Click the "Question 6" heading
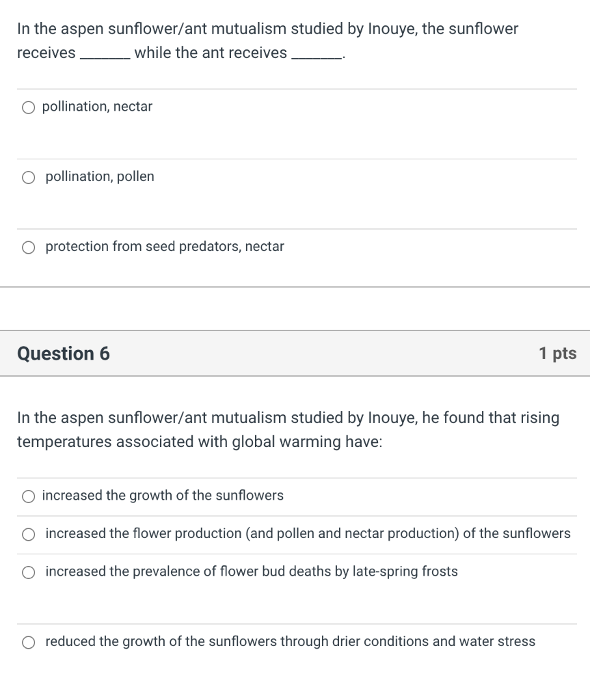The width and height of the screenshot is (590, 700). (63, 353)
